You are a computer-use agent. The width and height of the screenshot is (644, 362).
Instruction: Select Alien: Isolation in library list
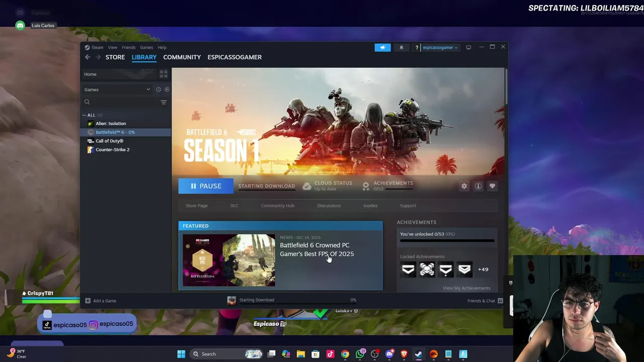tap(111, 124)
